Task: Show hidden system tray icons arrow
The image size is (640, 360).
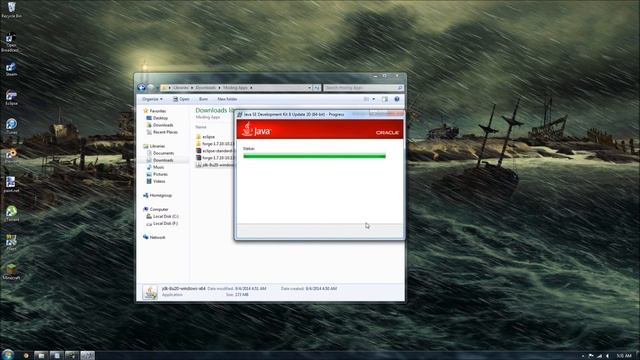Action: tap(582, 356)
